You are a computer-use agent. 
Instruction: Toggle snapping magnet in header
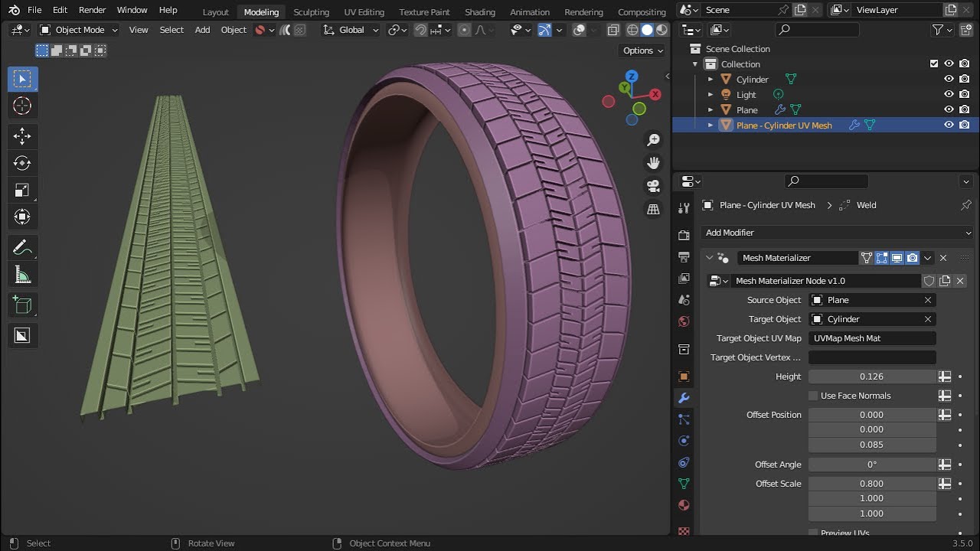[x=420, y=30]
